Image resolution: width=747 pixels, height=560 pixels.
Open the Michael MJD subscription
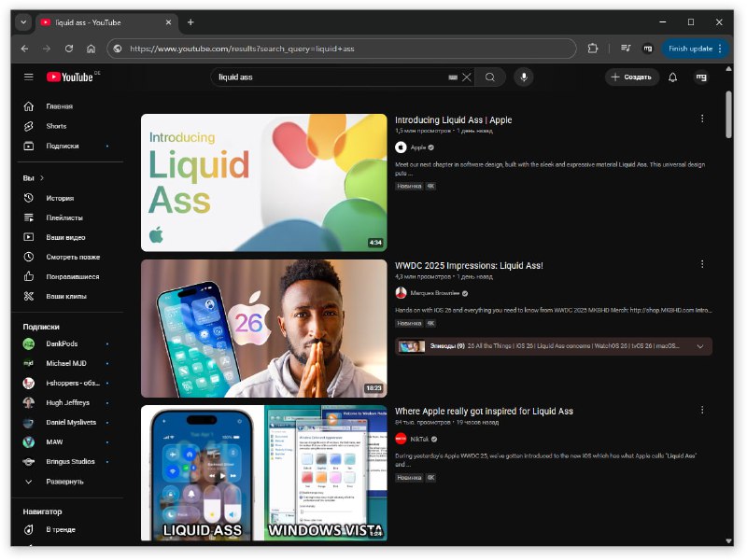(66, 363)
